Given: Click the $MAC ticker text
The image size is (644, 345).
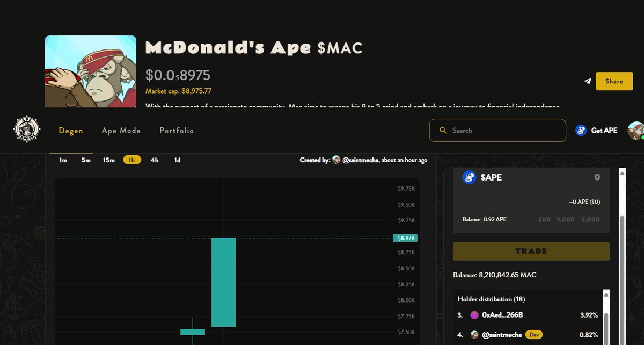Looking at the screenshot, I should (x=340, y=48).
